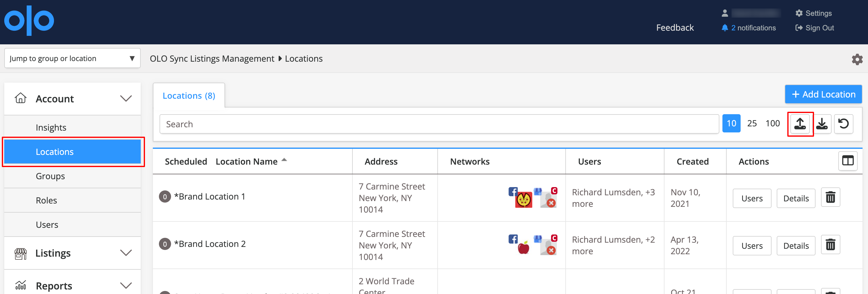868x294 pixels.
Task: Expand the Reports section chevron
Action: pos(126,285)
